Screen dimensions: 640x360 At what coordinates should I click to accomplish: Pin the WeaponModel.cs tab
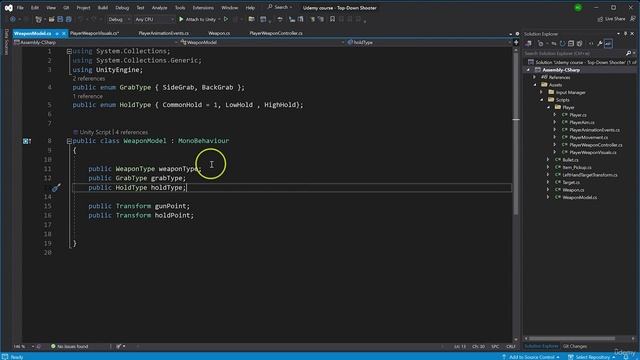[57, 33]
